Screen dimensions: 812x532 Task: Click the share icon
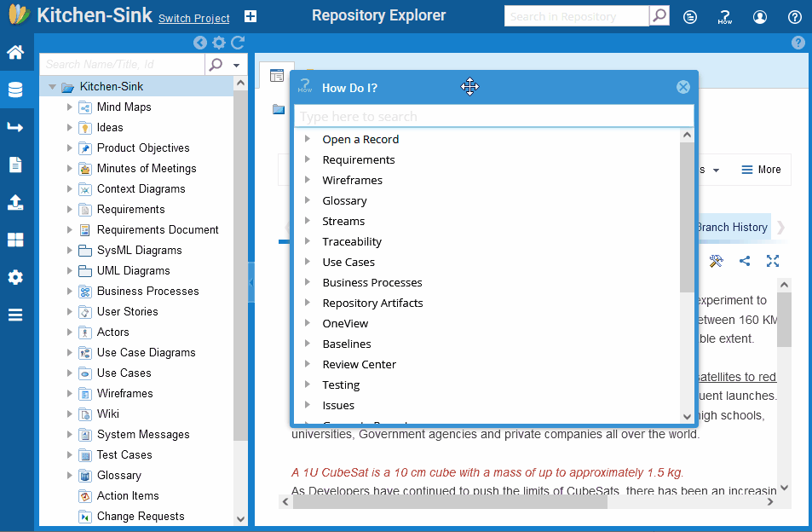(x=745, y=261)
